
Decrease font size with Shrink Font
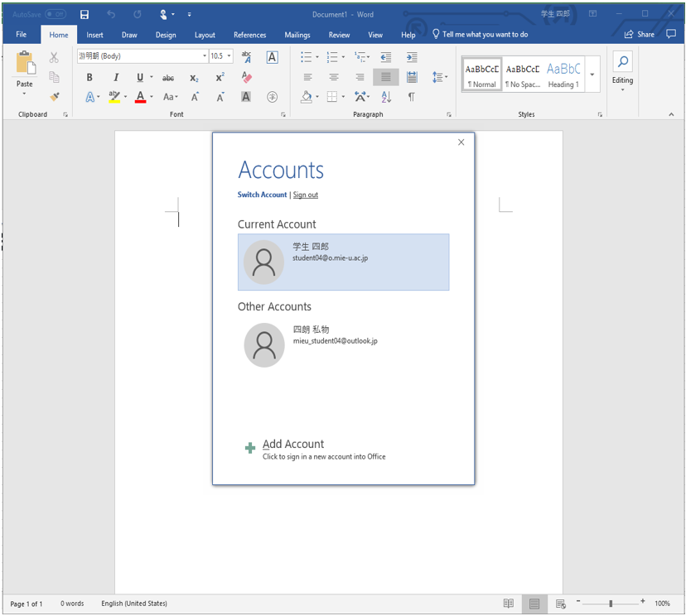click(x=220, y=97)
